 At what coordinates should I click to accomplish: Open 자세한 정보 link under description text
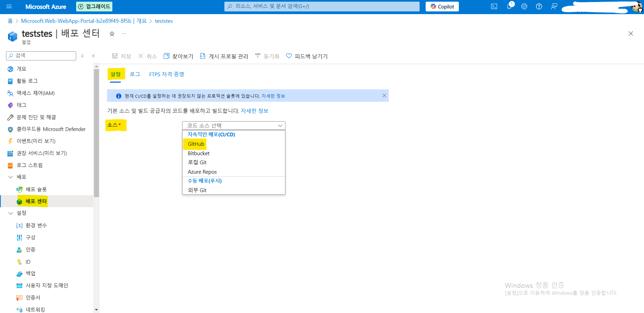[x=255, y=111]
